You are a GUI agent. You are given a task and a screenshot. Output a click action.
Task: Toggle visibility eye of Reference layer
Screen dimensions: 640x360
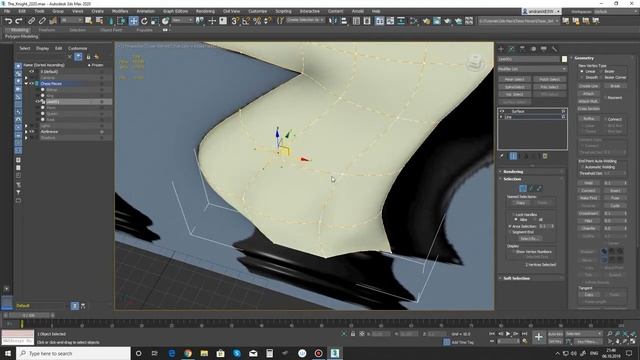coord(31,131)
